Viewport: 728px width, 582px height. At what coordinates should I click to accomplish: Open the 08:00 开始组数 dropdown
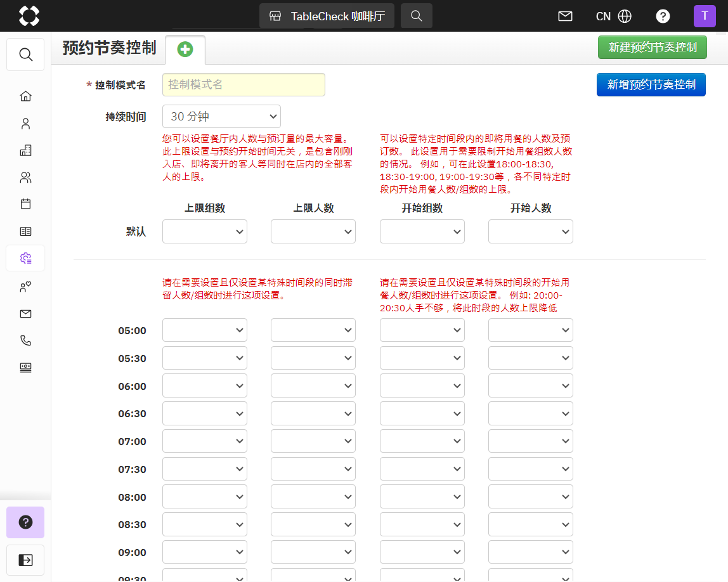tap(422, 496)
